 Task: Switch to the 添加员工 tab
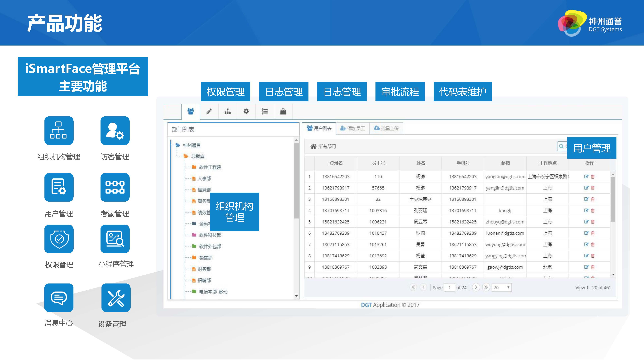pos(352,128)
